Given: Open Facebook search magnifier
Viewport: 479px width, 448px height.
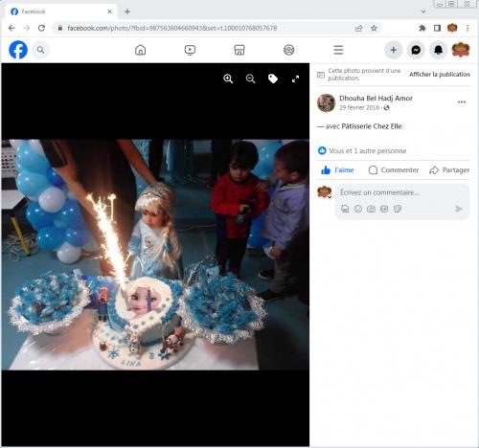Looking at the screenshot, I should pos(40,50).
